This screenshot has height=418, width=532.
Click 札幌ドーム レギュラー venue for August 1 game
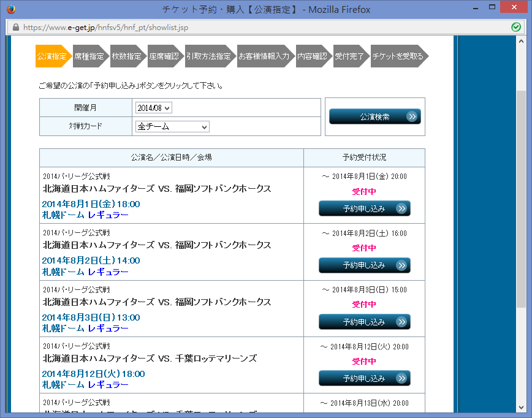85,215
